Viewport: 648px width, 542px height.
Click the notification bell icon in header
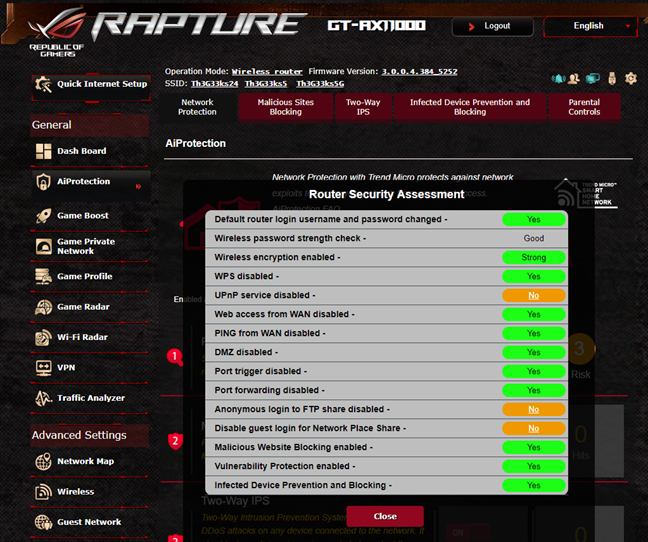tap(558, 78)
